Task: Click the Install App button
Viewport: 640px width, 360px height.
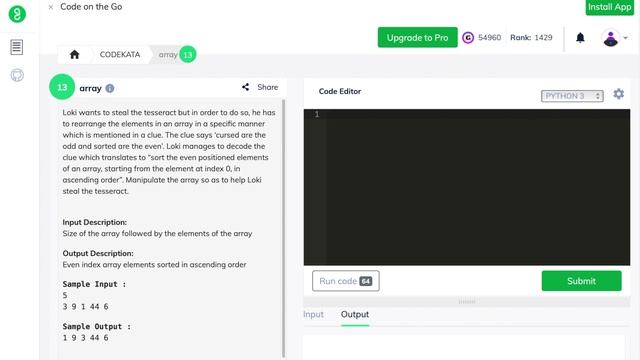Action: point(609,7)
